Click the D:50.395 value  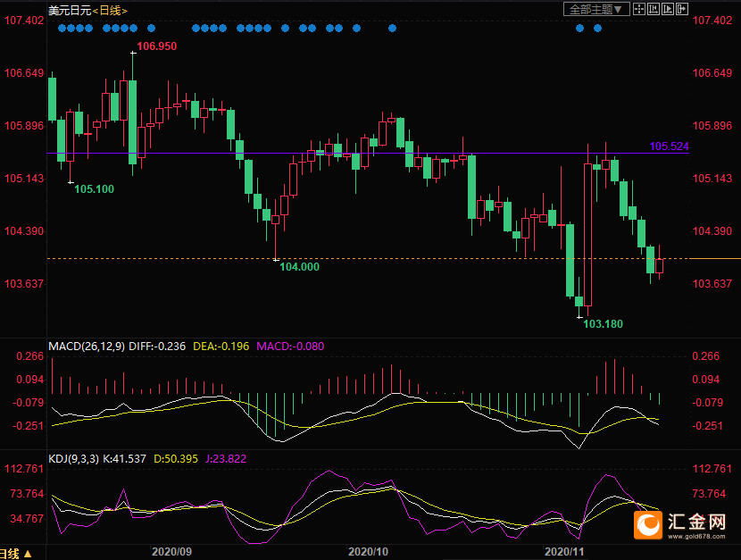176,459
